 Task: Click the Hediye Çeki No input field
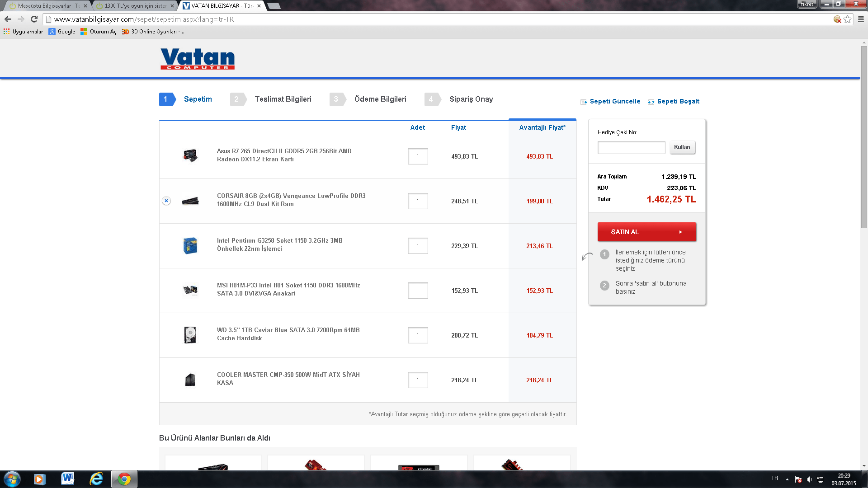click(631, 147)
